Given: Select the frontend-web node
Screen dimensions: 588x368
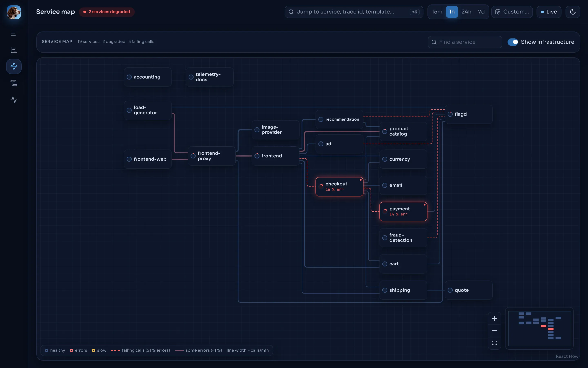Looking at the screenshot, I should (147, 159).
